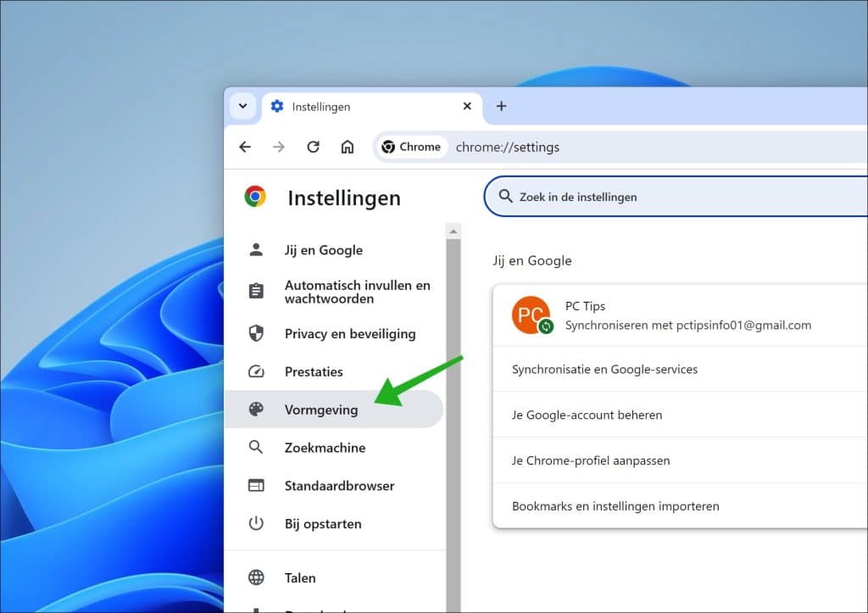Reload the settings page
This screenshot has width=868, height=613.
(x=314, y=147)
